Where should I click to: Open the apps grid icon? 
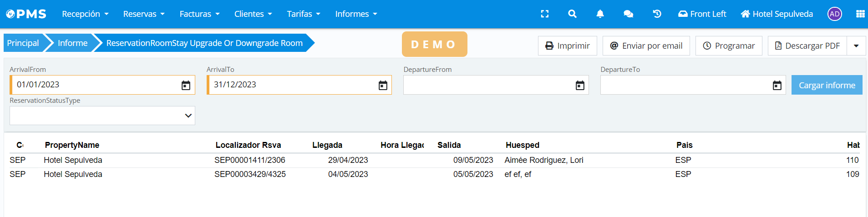(x=860, y=14)
